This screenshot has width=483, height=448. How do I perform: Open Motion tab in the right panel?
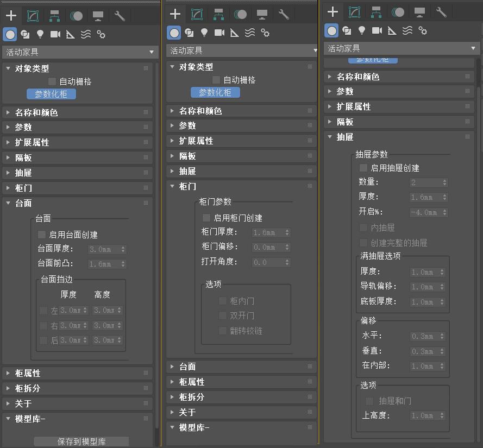[x=398, y=11]
